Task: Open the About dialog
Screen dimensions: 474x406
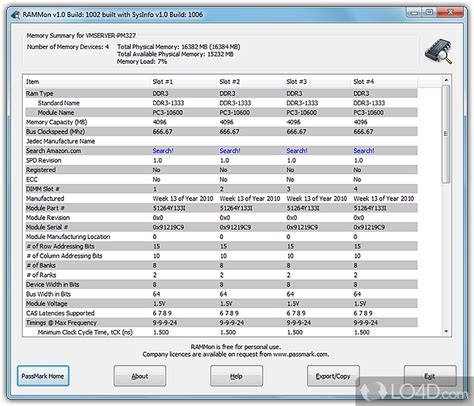Action: coord(140,376)
